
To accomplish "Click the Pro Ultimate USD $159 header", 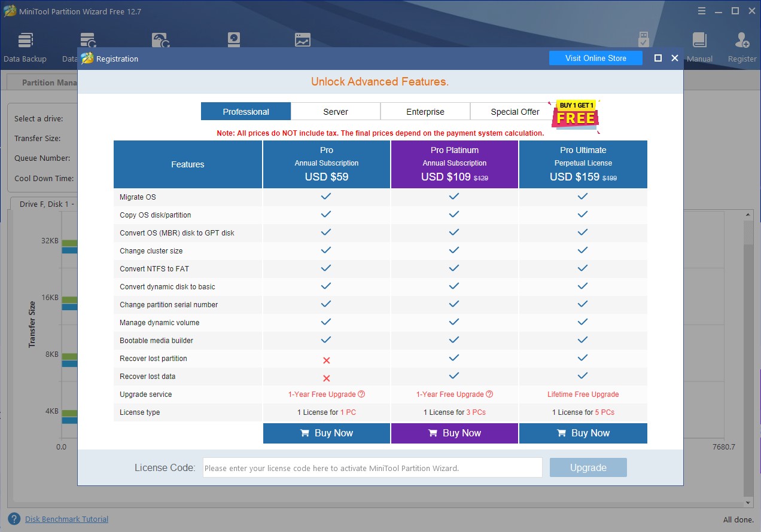I will [x=583, y=164].
